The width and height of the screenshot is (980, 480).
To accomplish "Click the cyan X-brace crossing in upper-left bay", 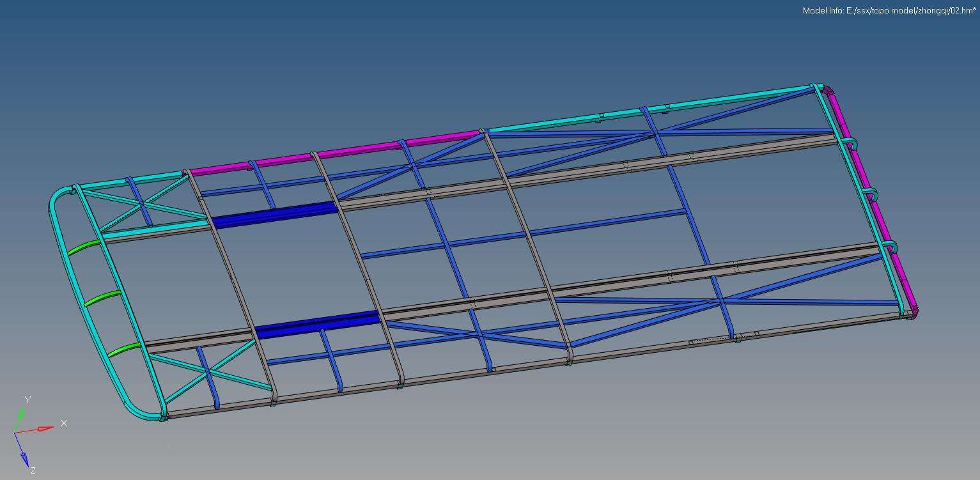I will (x=142, y=204).
